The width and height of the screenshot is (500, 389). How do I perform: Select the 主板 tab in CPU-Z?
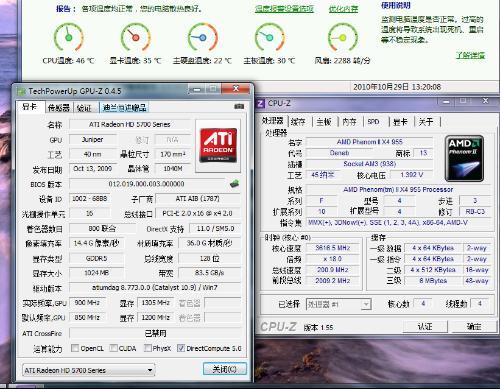point(323,122)
